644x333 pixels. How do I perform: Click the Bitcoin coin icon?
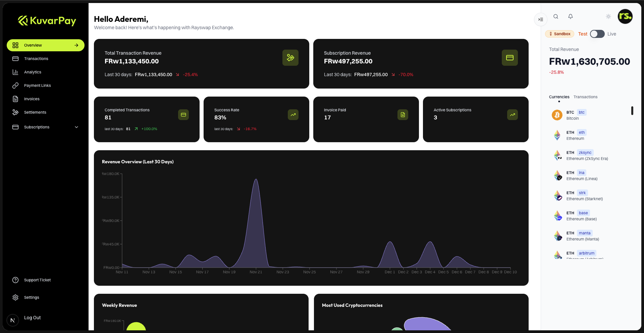tap(557, 115)
